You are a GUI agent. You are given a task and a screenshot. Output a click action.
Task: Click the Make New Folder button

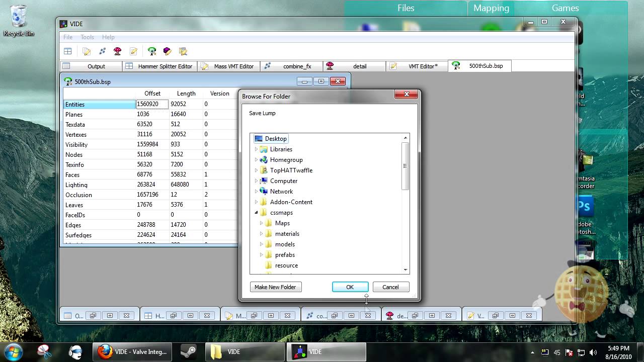click(x=275, y=287)
